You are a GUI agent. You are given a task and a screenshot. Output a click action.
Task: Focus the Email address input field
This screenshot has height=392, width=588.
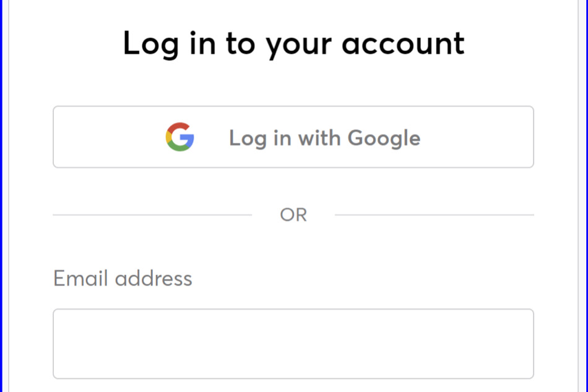tap(293, 344)
